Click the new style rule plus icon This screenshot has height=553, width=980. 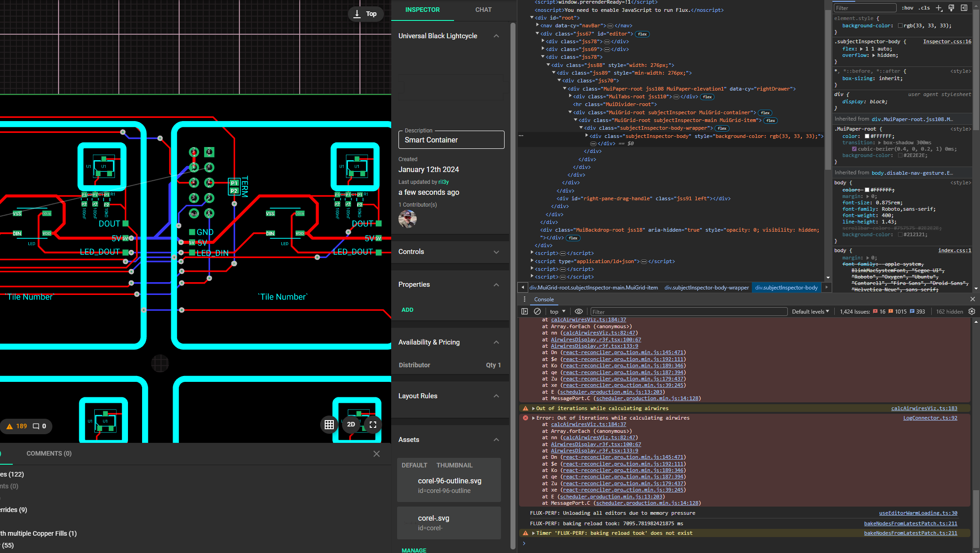click(x=939, y=8)
